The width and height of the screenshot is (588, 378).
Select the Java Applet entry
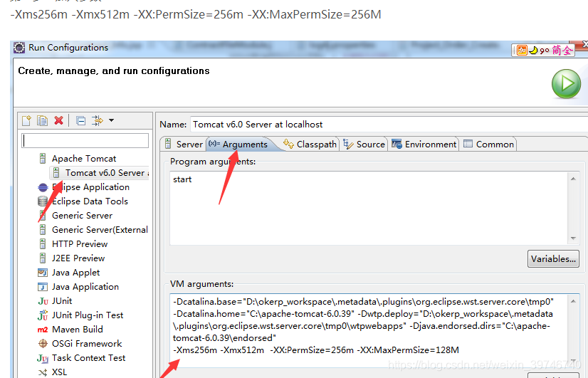(75, 273)
